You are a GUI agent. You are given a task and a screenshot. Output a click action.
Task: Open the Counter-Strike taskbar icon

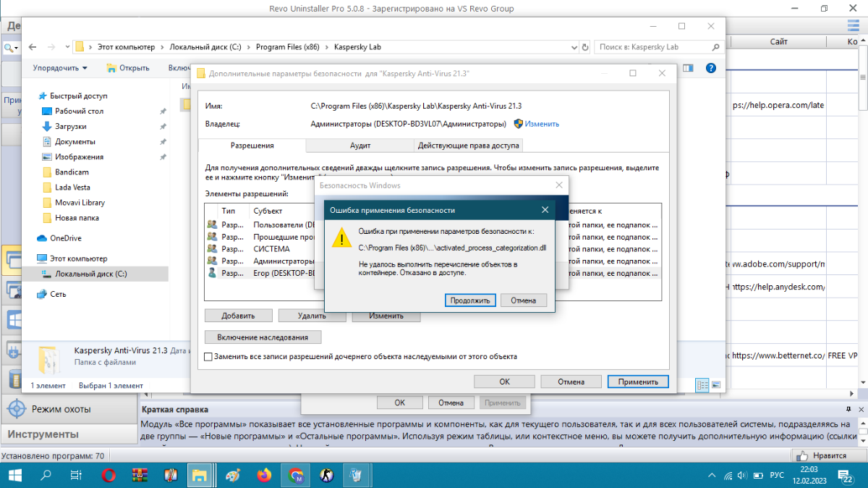click(x=326, y=475)
